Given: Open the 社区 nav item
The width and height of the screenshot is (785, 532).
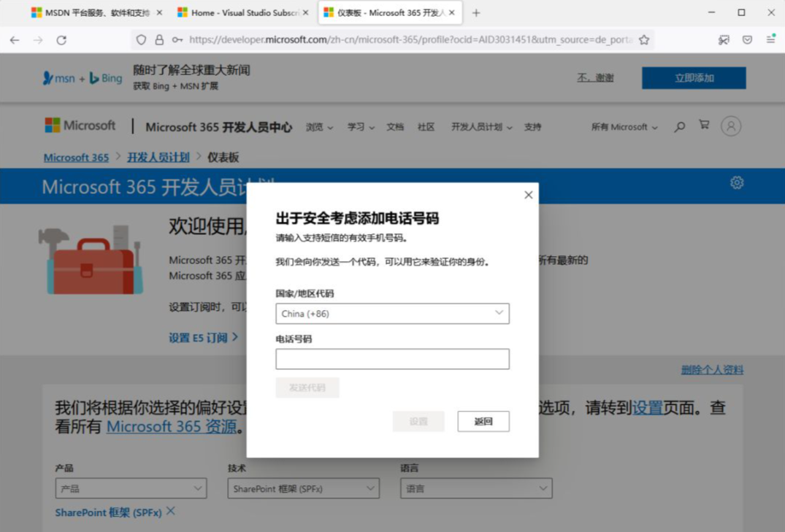Looking at the screenshot, I should pyautogui.click(x=426, y=127).
